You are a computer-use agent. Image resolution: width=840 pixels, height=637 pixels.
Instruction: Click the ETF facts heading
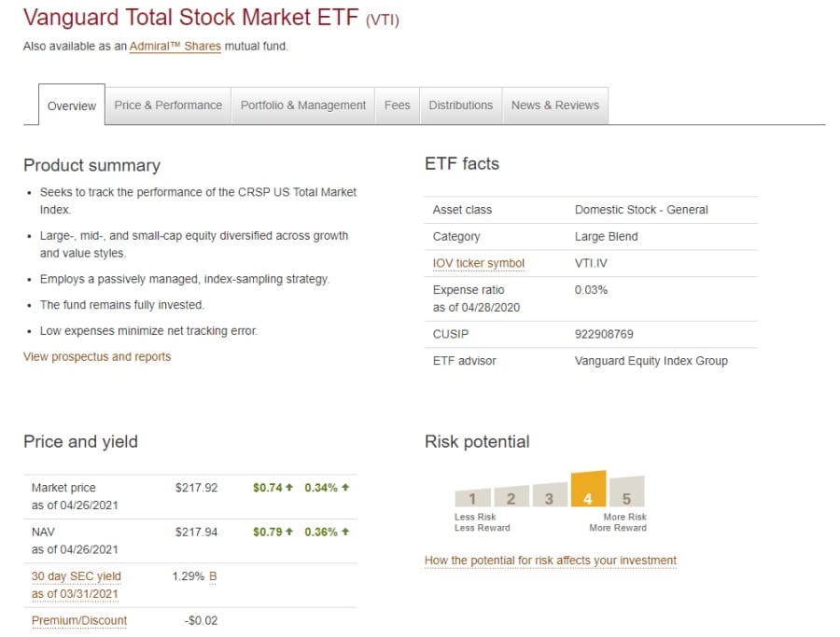click(x=462, y=164)
